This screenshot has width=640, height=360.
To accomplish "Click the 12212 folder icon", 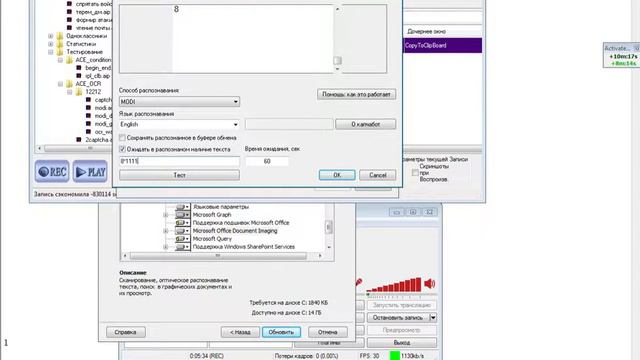I will click(79, 92).
